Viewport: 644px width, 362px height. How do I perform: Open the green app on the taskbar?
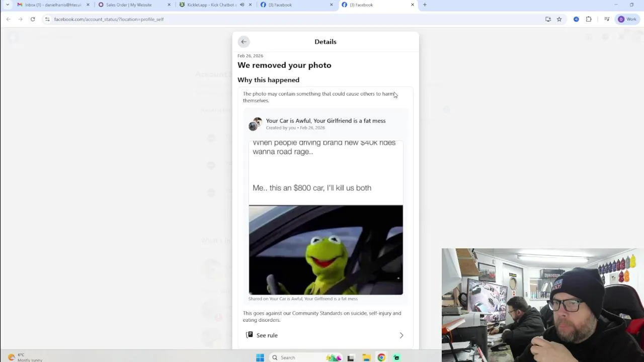pyautogui.click(x=396, y=357)
